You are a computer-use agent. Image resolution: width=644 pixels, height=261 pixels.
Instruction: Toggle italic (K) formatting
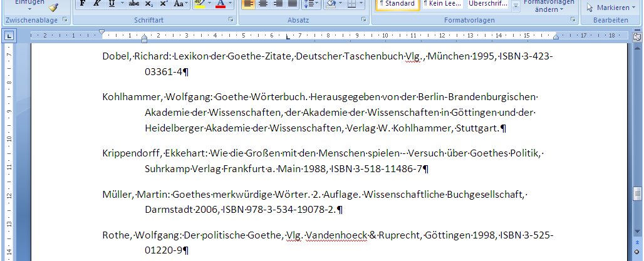tap(96, 4)
